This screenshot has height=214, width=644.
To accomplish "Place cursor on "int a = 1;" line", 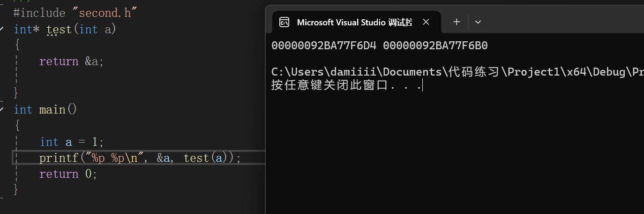I will click(71, 142).
